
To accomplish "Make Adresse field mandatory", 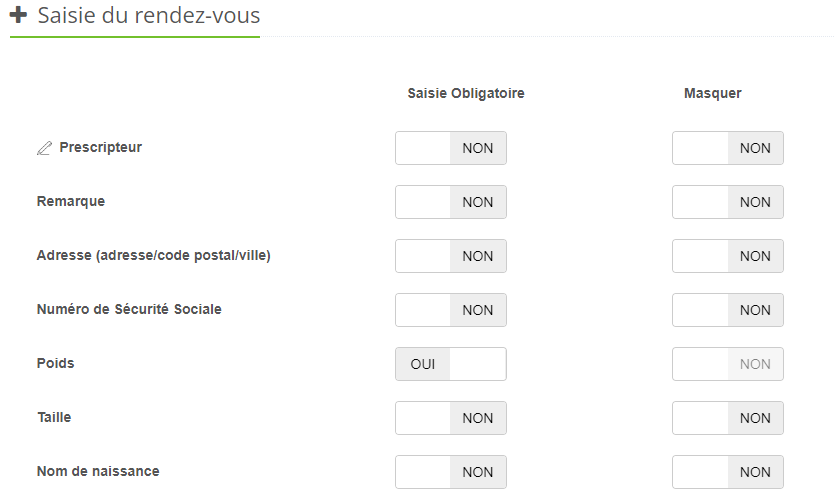I will 451,256.
